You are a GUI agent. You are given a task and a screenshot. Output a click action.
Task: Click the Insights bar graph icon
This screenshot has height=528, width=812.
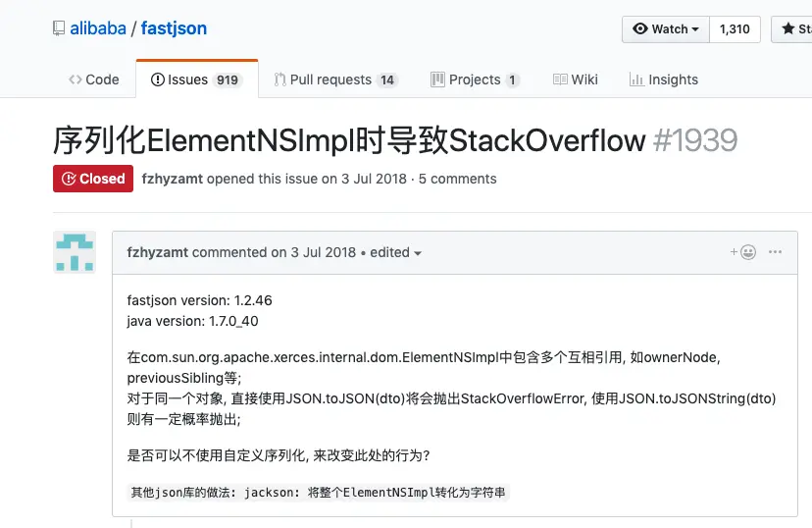tap(636, 79)
